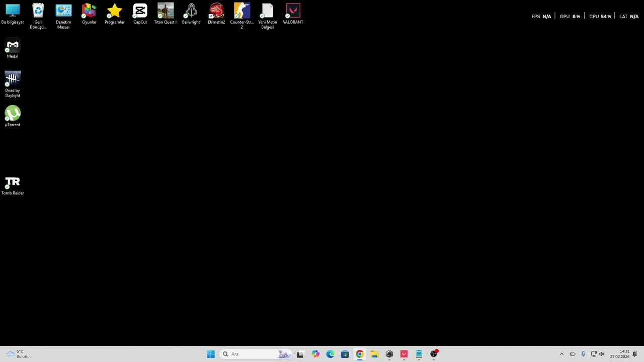Screen dimensions: 644x362
Task: Select the Dead by Daylight icon
Action: [13, 84]
